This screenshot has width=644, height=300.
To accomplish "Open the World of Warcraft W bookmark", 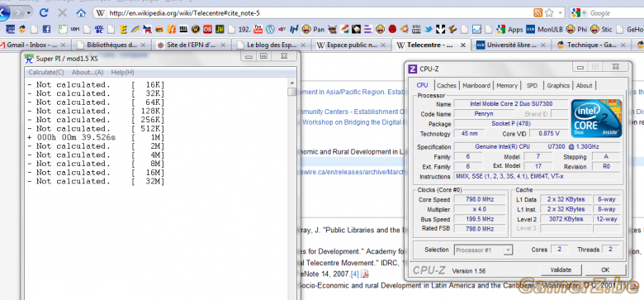I will 196,29.
